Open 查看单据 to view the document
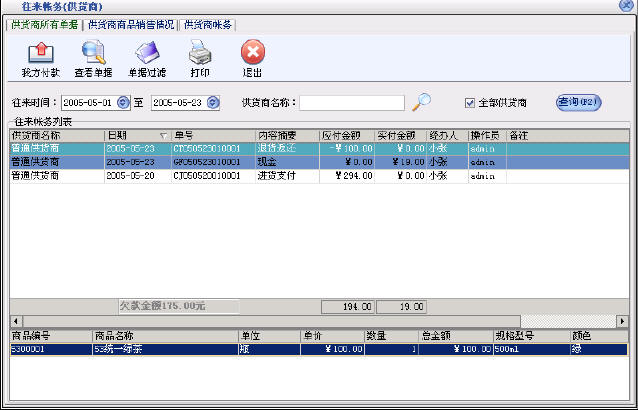This screenshot has height=410, width=638. [x=92, y=54]
